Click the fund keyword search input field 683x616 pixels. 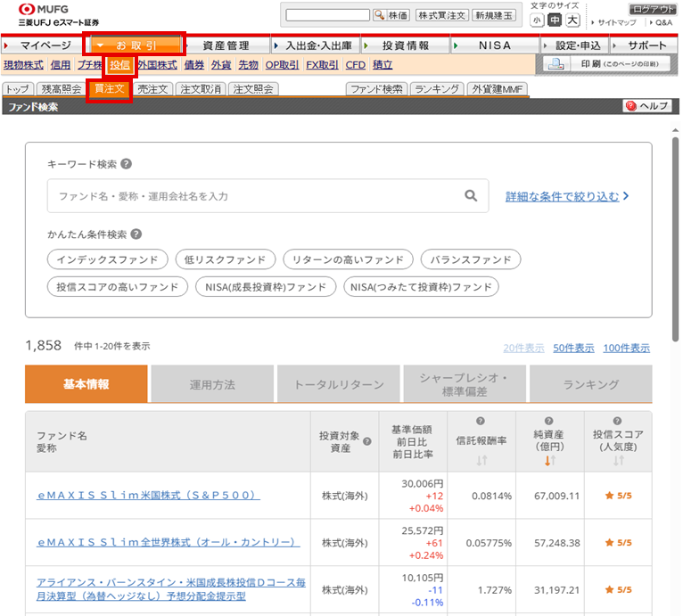tap(254, 196)
